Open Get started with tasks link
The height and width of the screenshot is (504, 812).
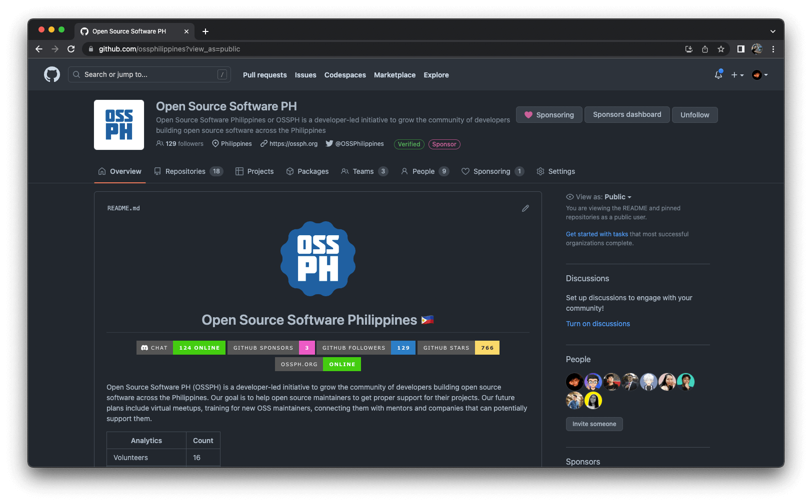pos(597,234)
